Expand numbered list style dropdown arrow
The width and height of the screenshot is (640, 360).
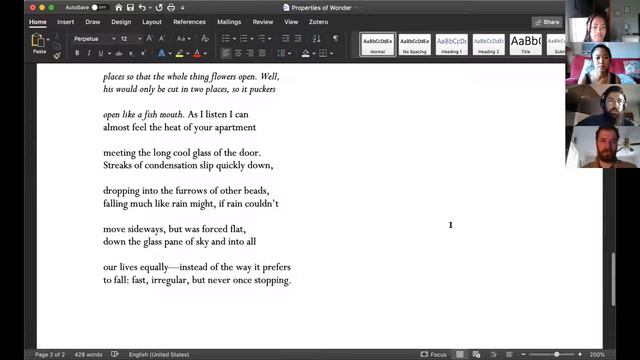click(252, 39)
